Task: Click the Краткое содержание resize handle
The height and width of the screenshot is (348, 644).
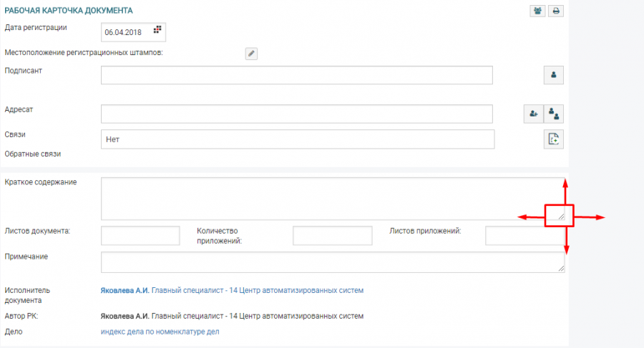Action: click(x=560, y=215)
